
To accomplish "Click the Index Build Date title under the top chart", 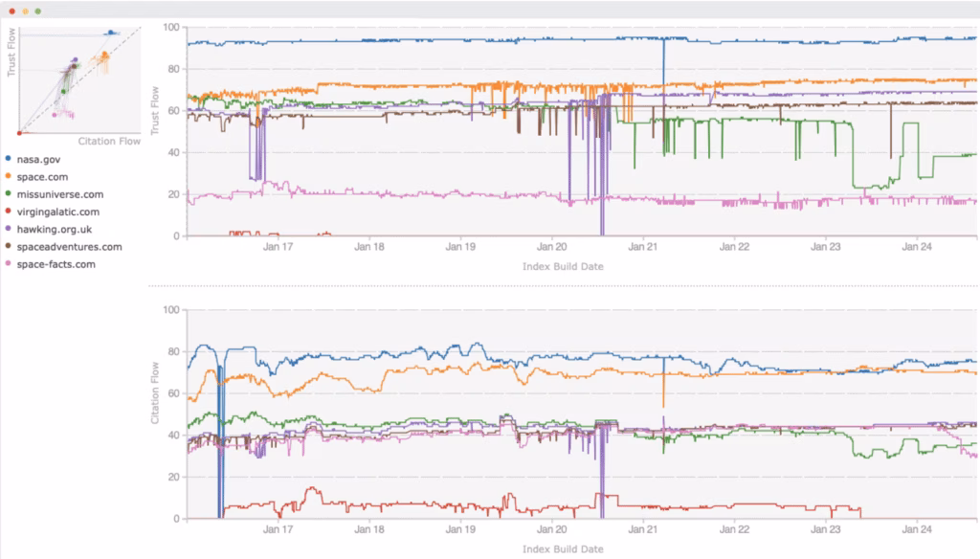I will point(563,266).
